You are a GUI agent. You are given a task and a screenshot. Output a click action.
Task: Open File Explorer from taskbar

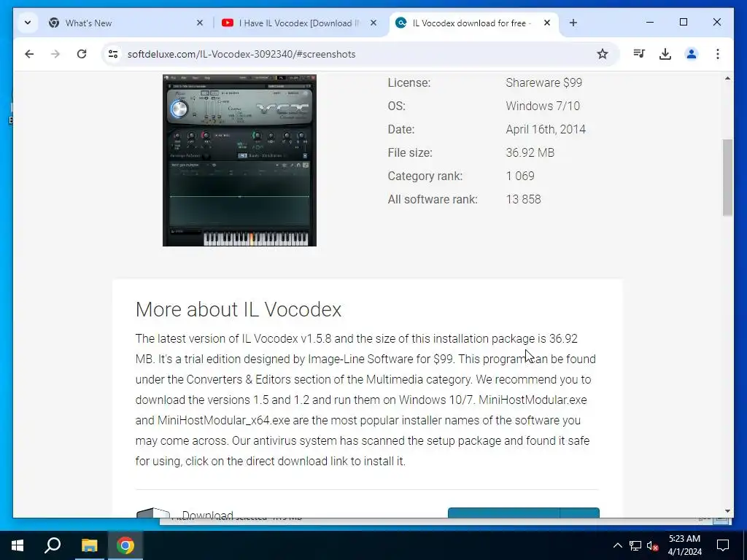89,545
